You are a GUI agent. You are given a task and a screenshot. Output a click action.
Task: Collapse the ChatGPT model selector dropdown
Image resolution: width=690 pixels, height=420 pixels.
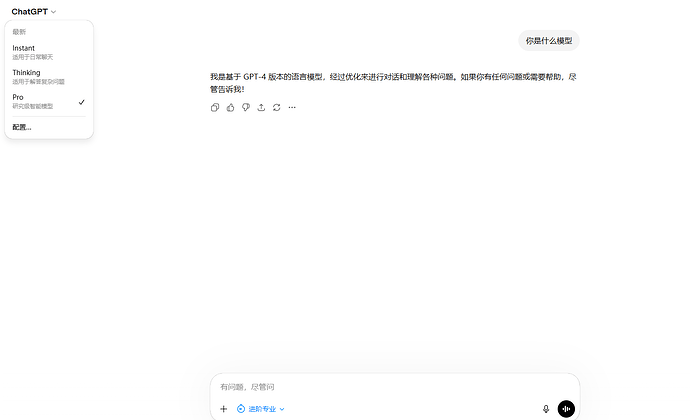click(x=34, y=12)
